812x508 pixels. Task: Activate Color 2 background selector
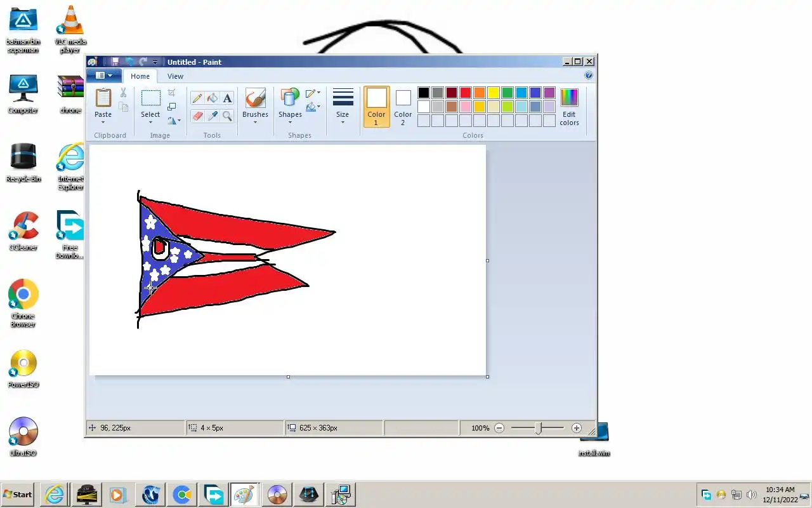[x=403, y=107]
